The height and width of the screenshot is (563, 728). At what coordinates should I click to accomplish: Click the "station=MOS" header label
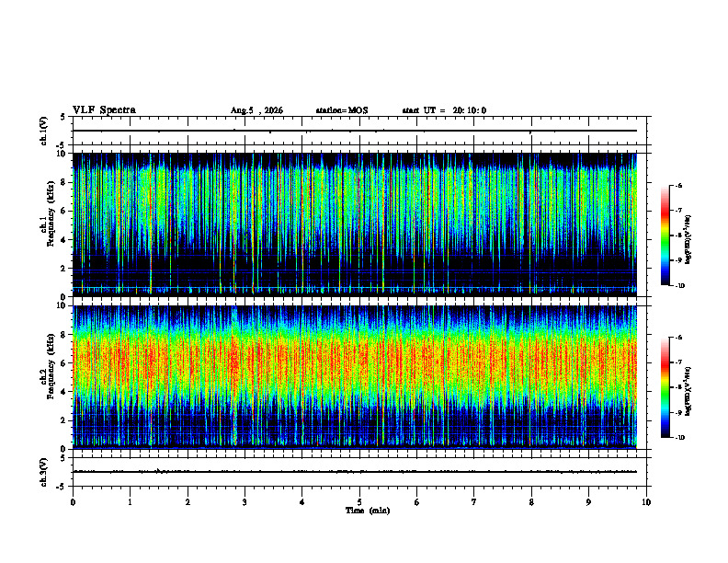[x=342, y=110]
